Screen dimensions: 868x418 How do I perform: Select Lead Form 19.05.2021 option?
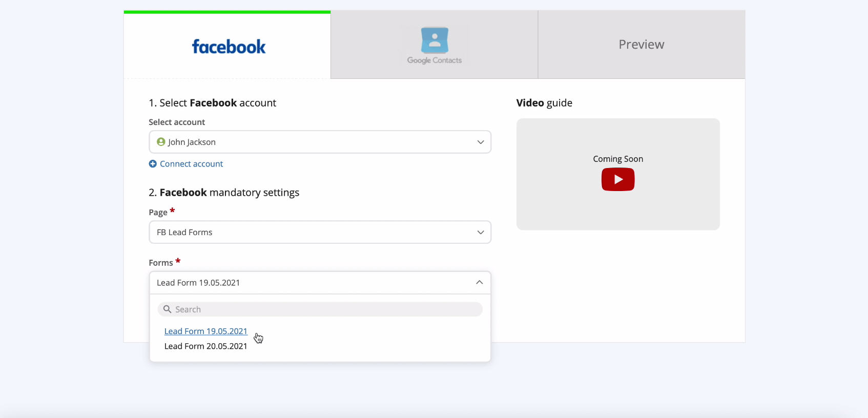click(206, 331)
